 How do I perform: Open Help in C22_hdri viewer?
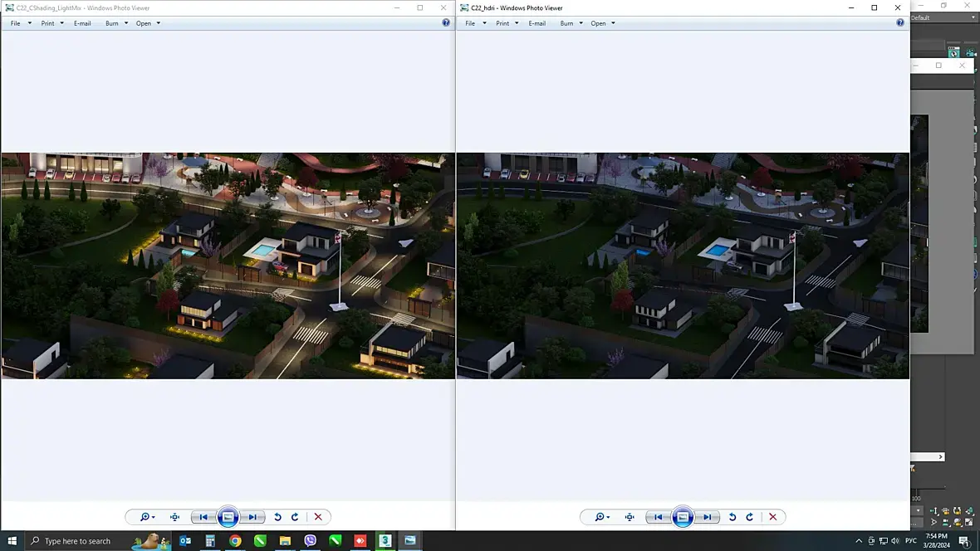(x=900, y=22)
